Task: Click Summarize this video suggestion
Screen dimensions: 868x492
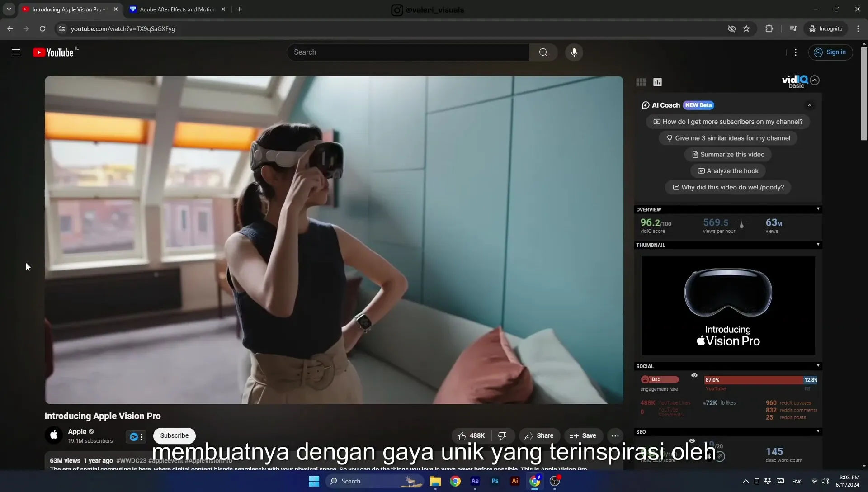Action: click(728, 155)
